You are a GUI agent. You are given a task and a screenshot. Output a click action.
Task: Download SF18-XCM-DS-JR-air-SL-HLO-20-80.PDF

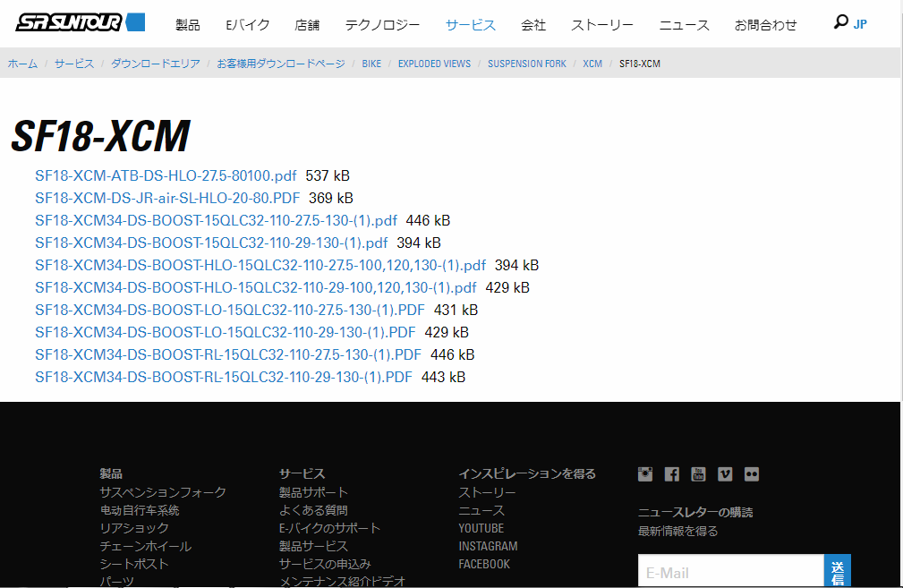167,198
